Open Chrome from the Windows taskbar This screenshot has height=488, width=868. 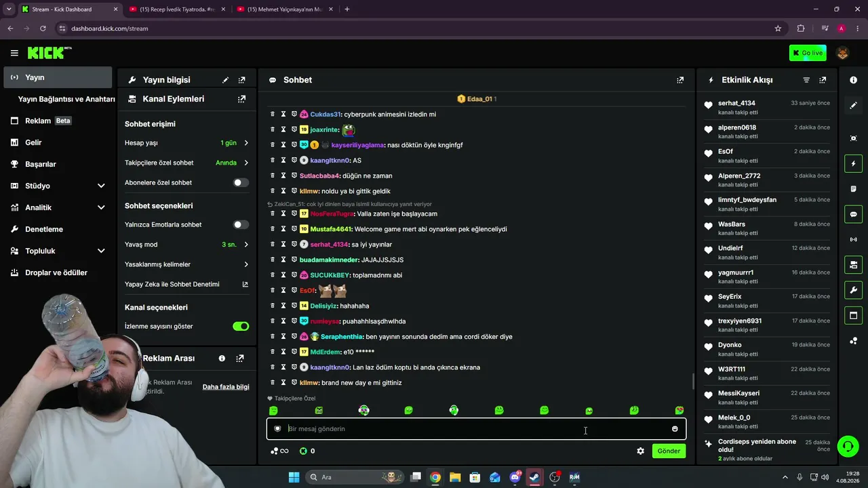click(435, 477)
